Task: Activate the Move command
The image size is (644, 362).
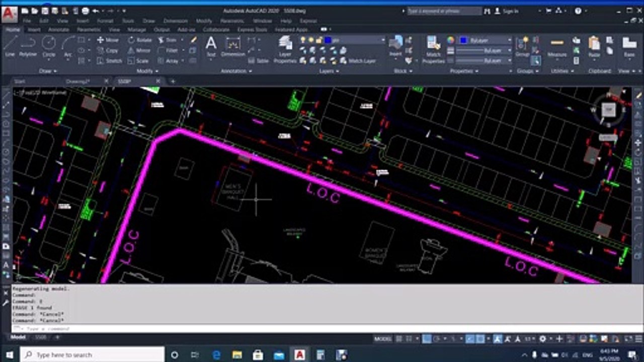Action: [x=108, y=40]
